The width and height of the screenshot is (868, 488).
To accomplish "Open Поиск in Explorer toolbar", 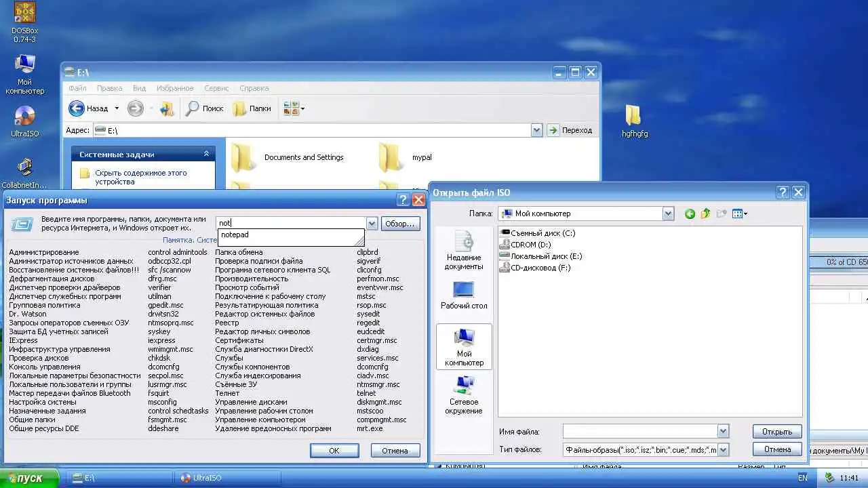I will (204, 108).
